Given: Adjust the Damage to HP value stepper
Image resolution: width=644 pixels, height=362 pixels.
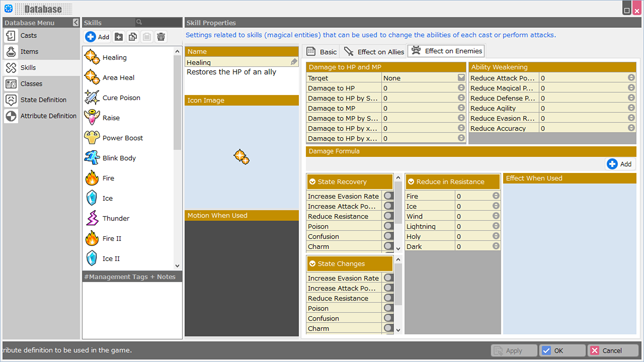Looking at the screenshot, I should (x=461, y=88).
